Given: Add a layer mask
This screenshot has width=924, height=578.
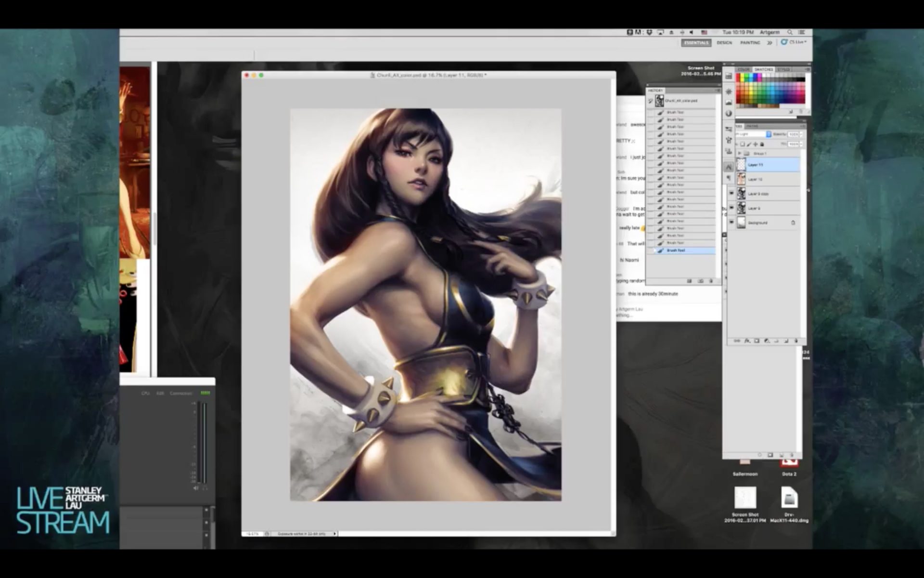Looking at the screenshot, I should [x=757, y=341].
